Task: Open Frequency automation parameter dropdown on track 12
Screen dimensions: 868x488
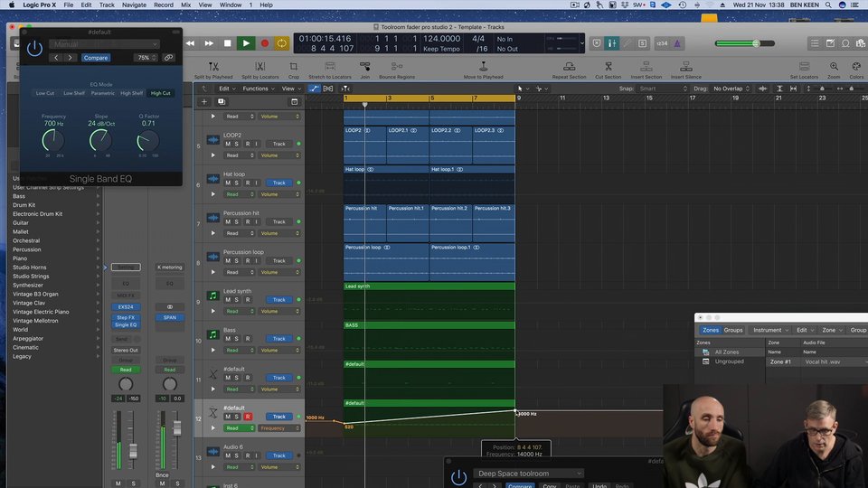Action: 279,428
